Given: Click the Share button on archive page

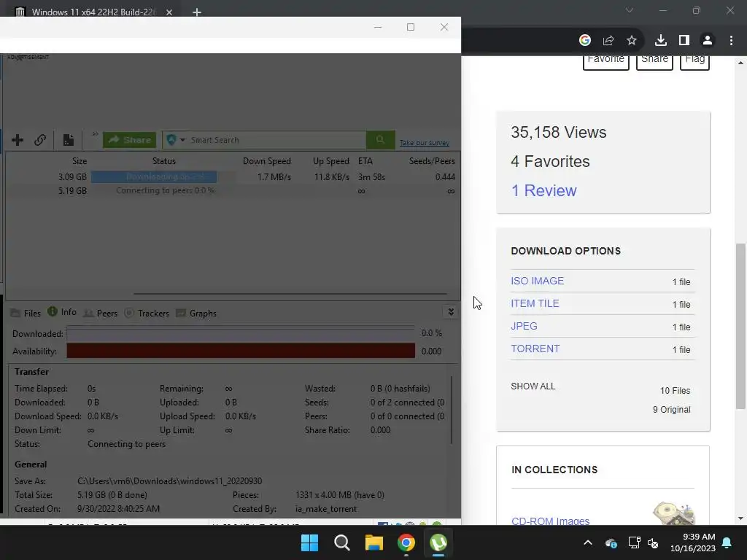Looking at the screenshot, I should [654, 61].
